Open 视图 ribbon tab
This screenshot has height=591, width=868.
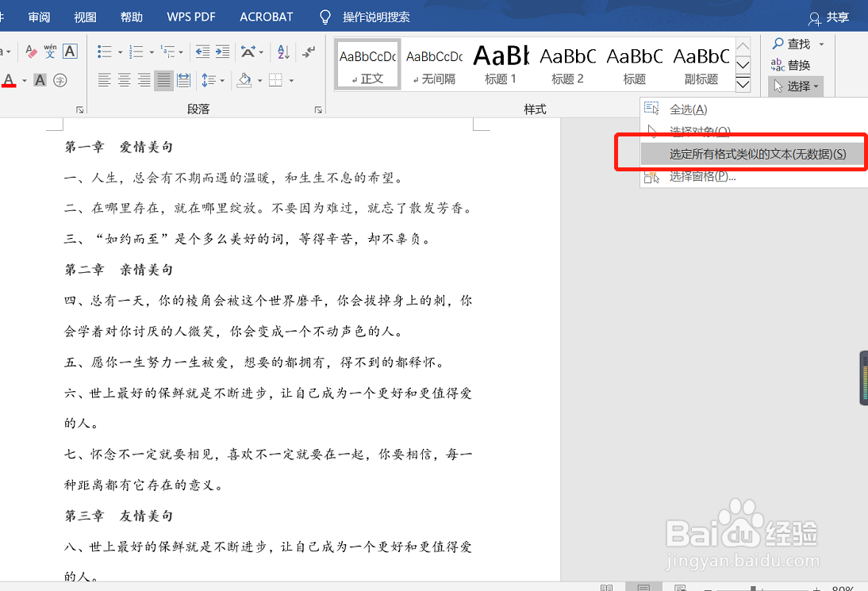pos(85,17)
